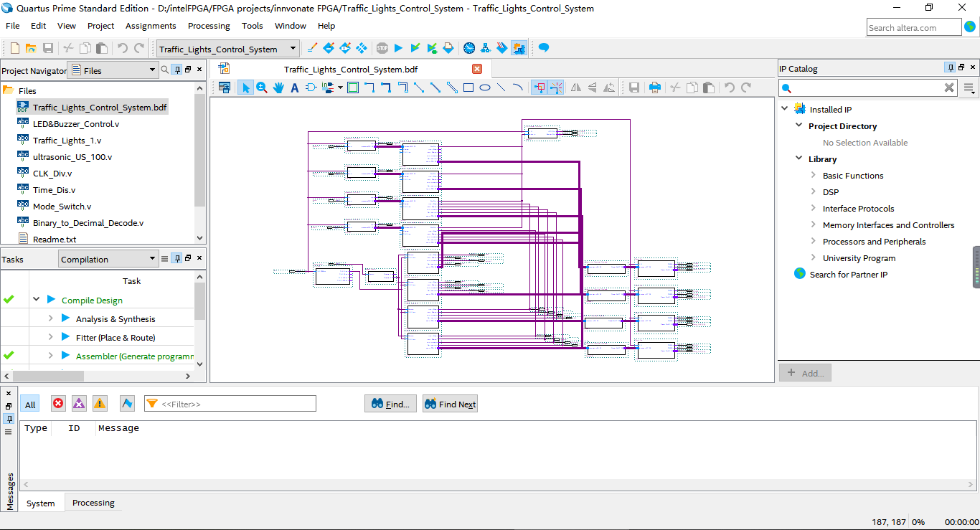The width and height of the screenshot is (980, 530).
Task: Select the Arc drawing tool
Action: 518,87
